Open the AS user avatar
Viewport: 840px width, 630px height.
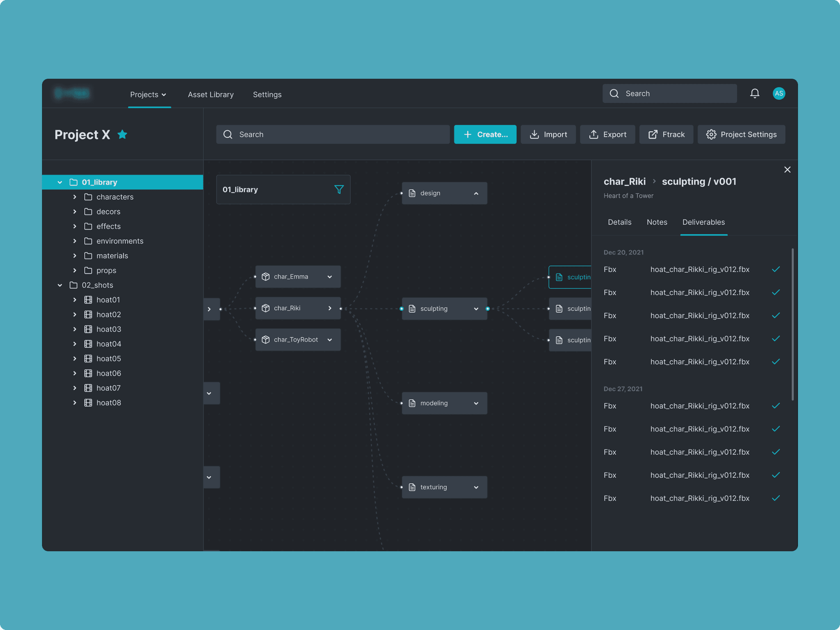point(778,94)
